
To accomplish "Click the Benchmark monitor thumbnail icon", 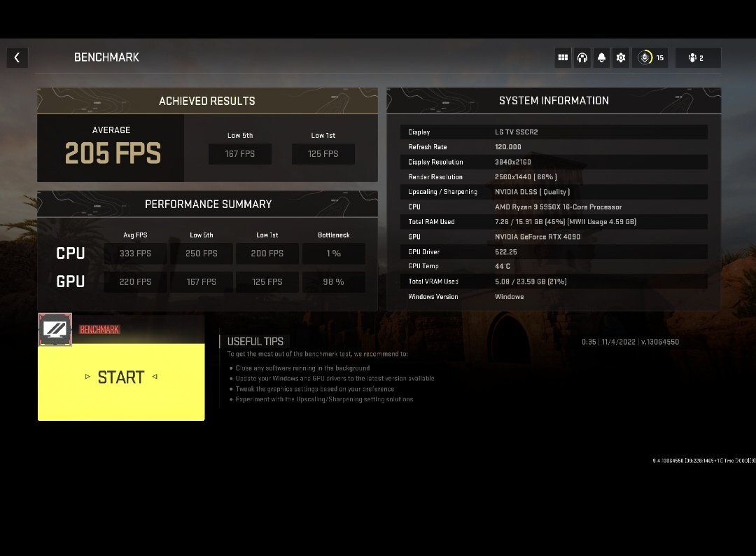I will pyautogui.click(x=55, y=329).
